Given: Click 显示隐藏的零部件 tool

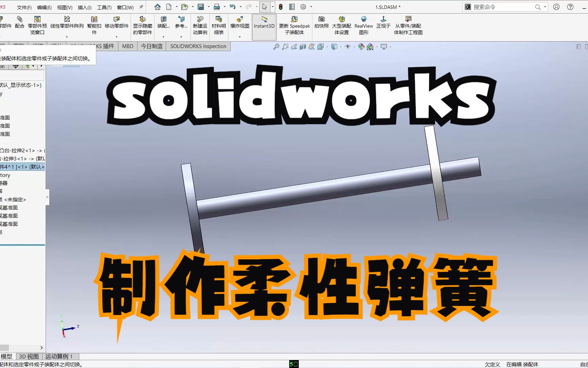Looking at the screenshot, I should click(x=143, y=25).
